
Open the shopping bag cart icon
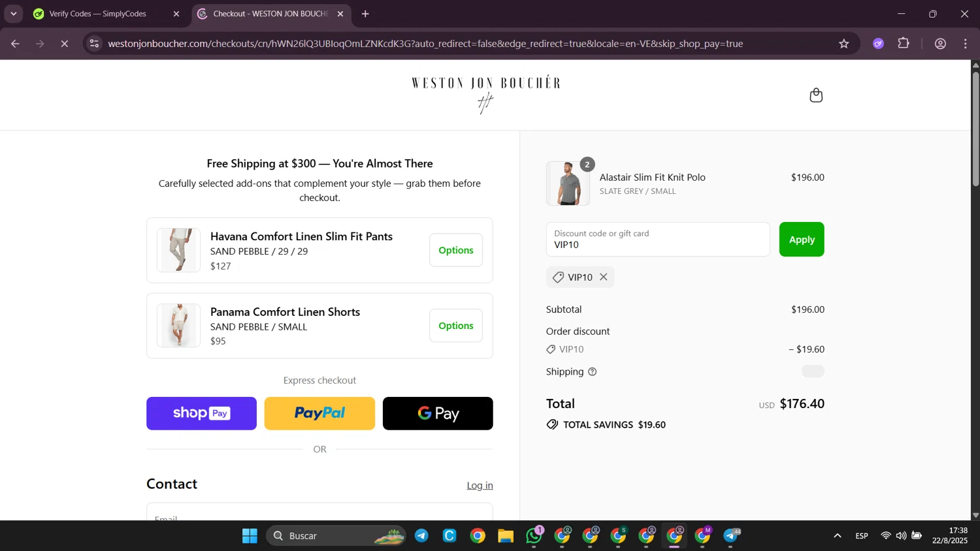[x=815, y=95]
